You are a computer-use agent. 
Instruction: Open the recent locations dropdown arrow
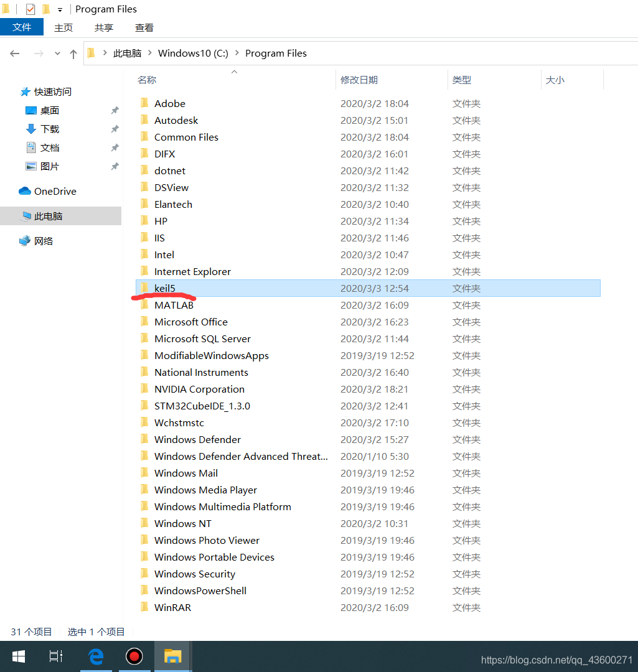[57, 54]
